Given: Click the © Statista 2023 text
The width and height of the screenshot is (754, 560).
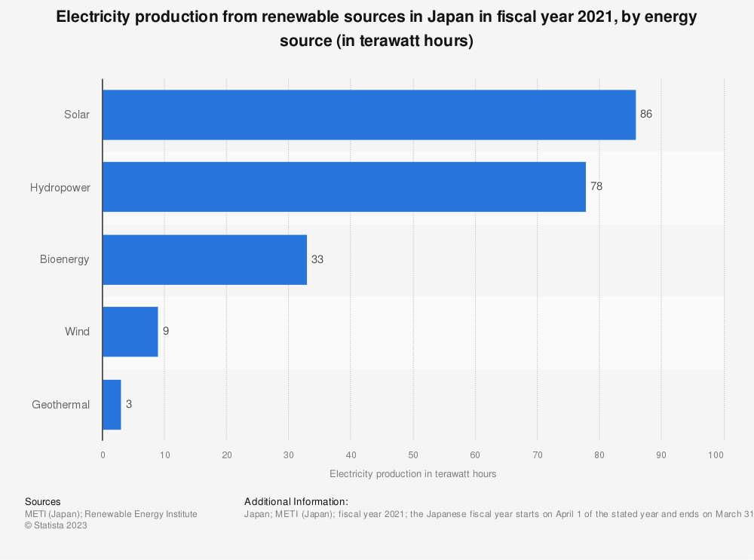Looking at the screenshot, I should (56, 526).
